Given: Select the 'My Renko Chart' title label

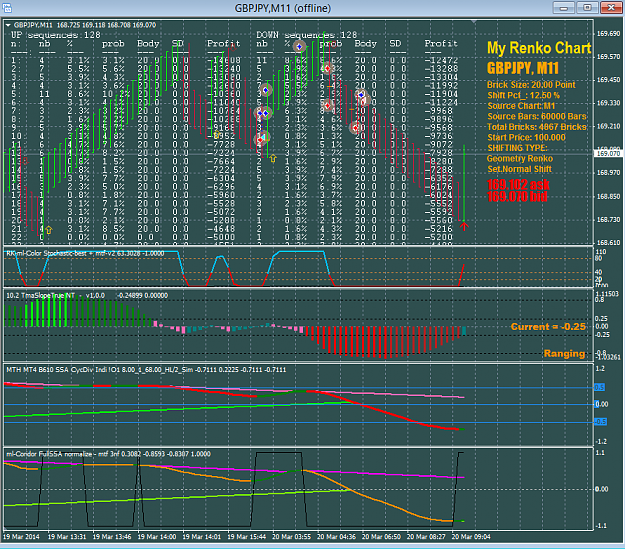Looking at the screenshot, I should [539, 48].
